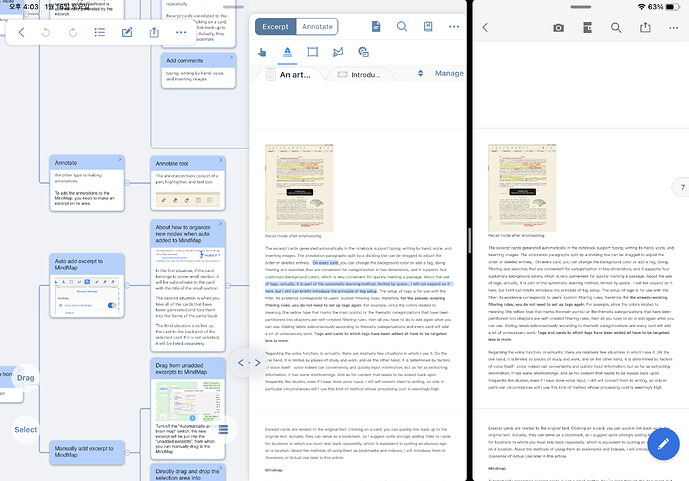The height and width of the screenshot is (481, 689).
Task: Open page 7 side tab in right window
Action: pos(681,188)
